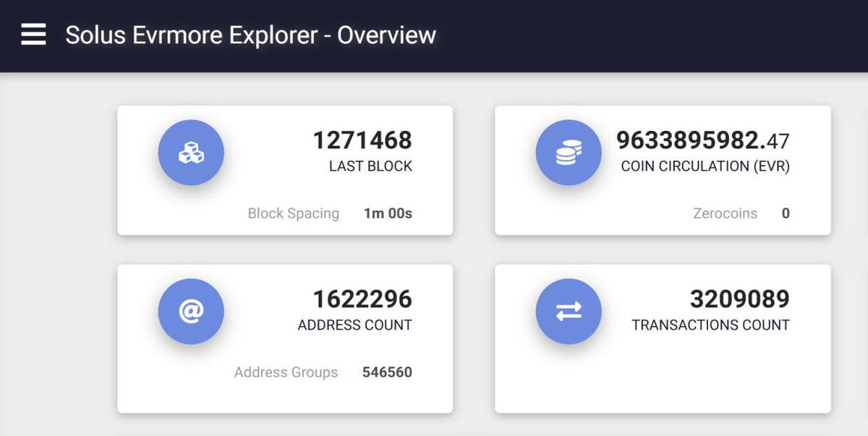Click the Zerocoins count of 0
The width and height of the screenshot is (868, 436).
(786, 213)
